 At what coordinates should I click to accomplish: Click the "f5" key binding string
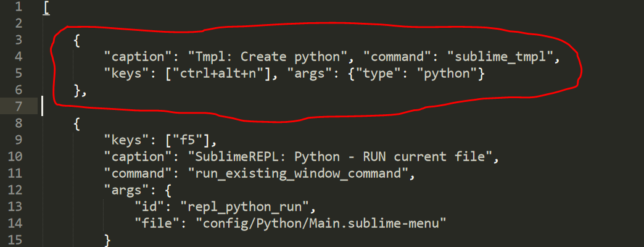(x=188, y=140)
